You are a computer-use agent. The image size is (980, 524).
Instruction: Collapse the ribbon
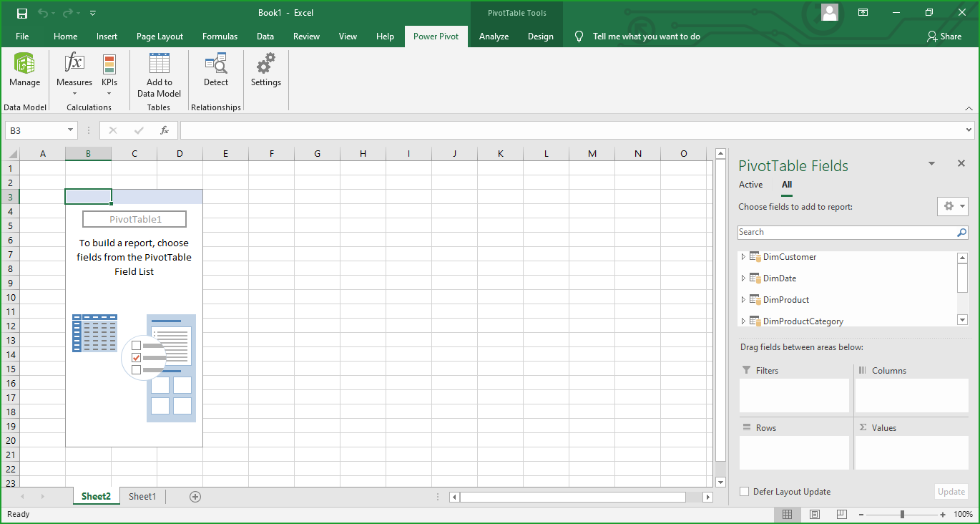coord(969,108)
